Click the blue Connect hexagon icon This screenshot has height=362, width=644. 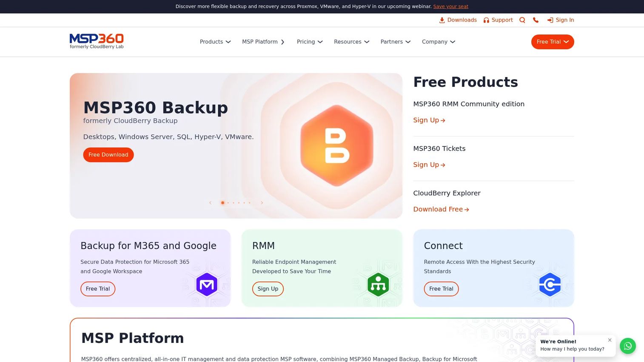point(550,284)
